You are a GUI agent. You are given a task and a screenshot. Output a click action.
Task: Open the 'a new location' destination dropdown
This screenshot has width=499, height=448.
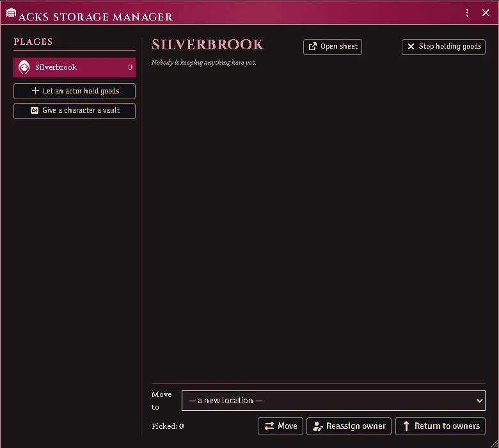coord(333,401)
